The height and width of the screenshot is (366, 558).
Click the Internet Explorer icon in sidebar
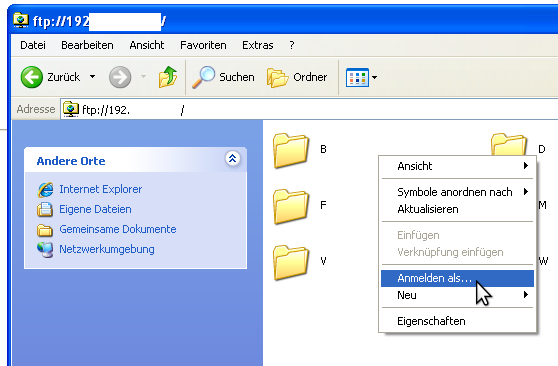click(45, 189)
